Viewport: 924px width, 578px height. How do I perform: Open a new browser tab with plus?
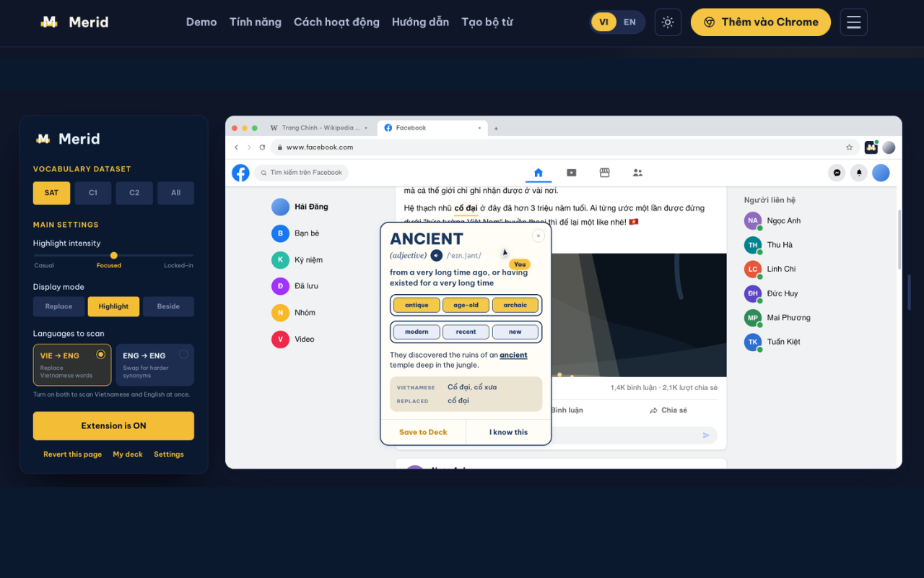(496, 129)
